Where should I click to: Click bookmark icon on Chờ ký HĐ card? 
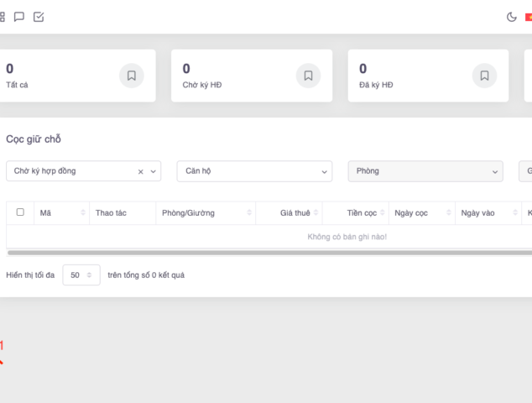[x=308, y=76]
